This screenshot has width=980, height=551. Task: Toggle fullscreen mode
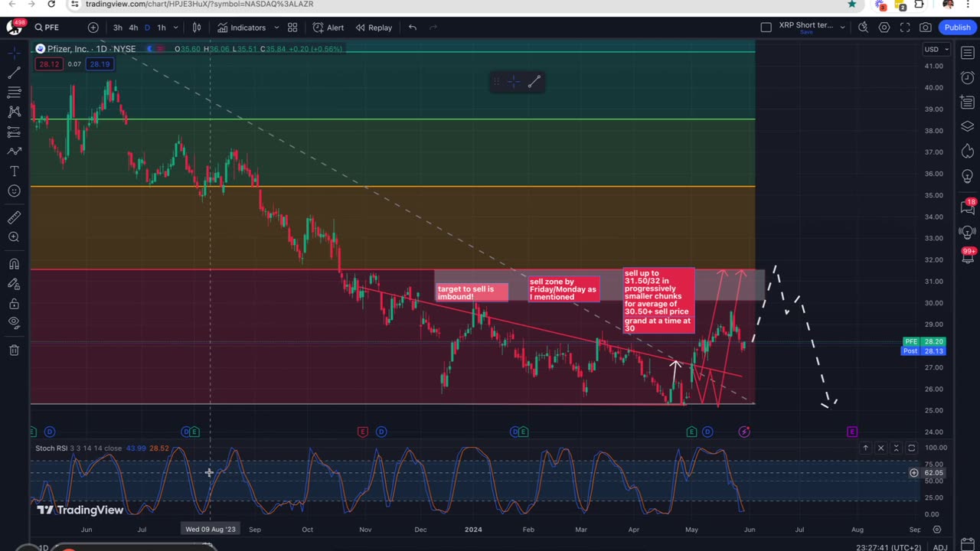pyautogui.click(x=905, y=28)
